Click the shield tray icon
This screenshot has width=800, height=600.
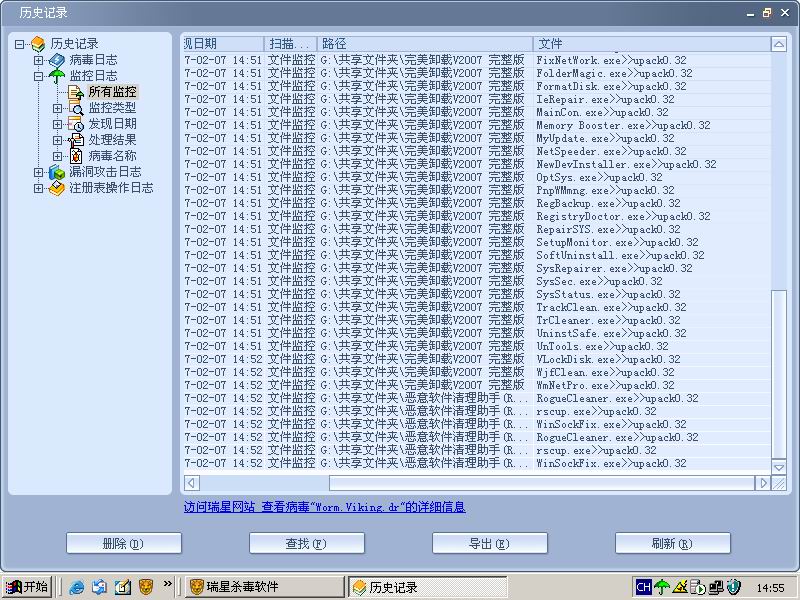tap(734, 587)
